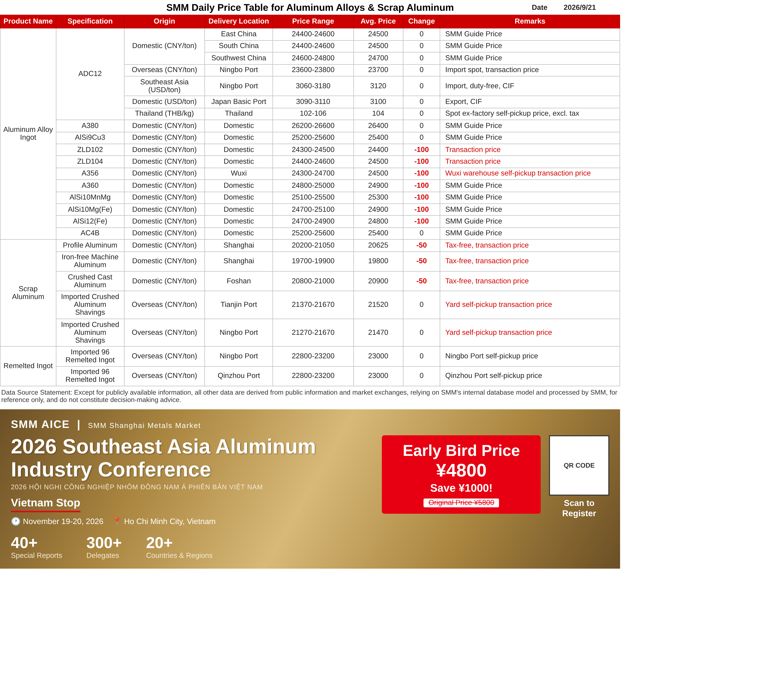Click the Change column header
The height and width of the screenshot is (700, 774).
[422, 21]
